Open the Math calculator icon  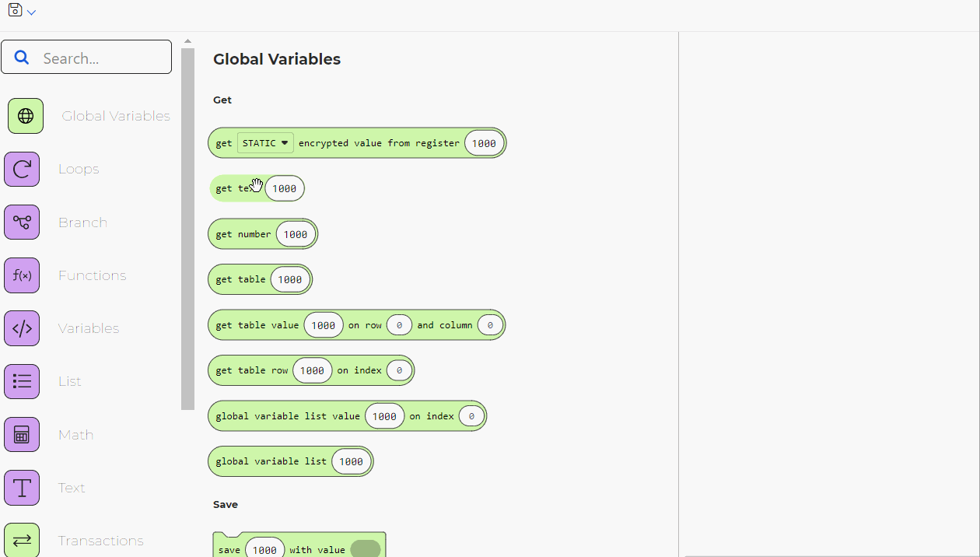pos(22,434)
